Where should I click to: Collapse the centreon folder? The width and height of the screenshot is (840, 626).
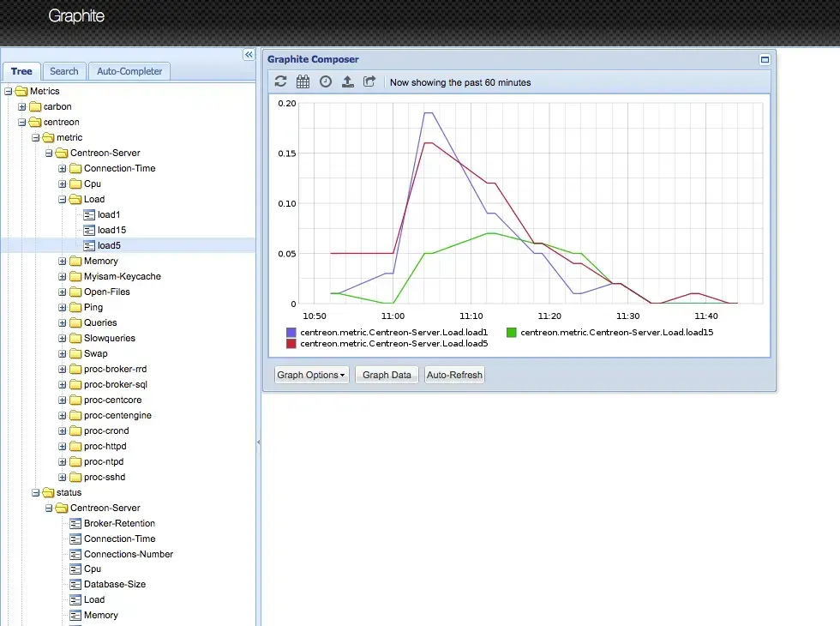22,123
